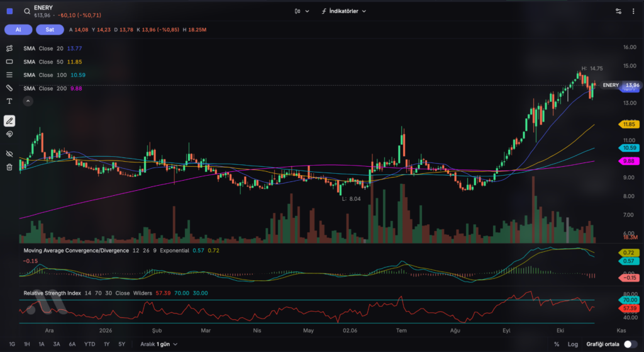
Task: Switch to the 3A time range
Action: point(57,344)
